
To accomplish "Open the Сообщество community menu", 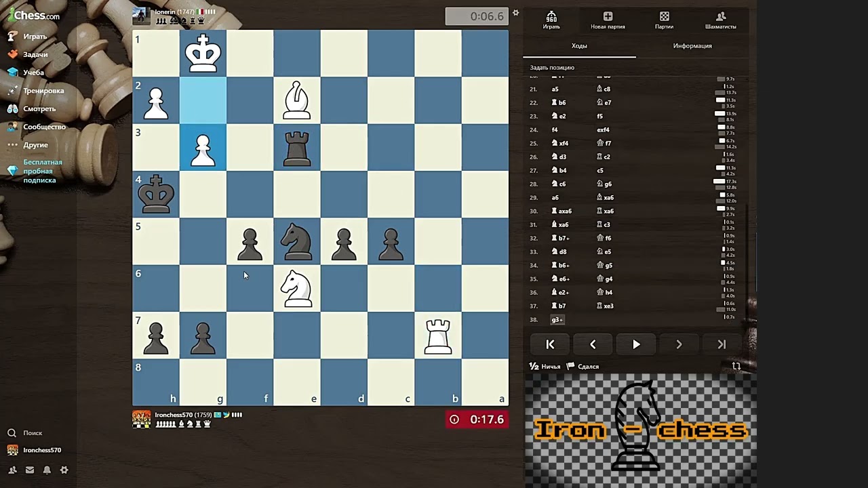I will coord(37,127).
